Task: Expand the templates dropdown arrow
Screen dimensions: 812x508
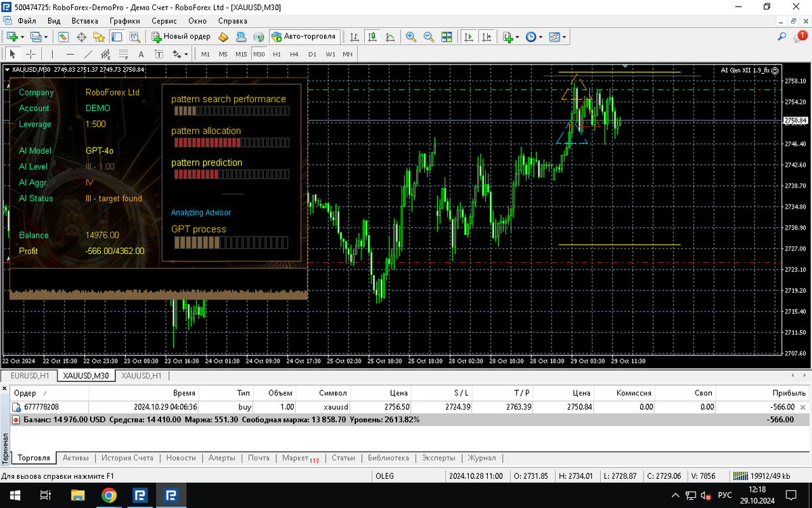Action: [x=563, y=37]
